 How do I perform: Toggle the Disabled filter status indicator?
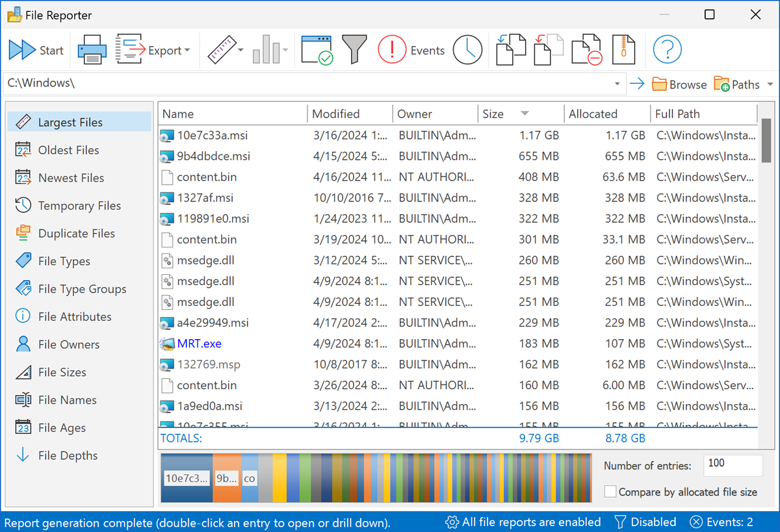coord(645,522)
